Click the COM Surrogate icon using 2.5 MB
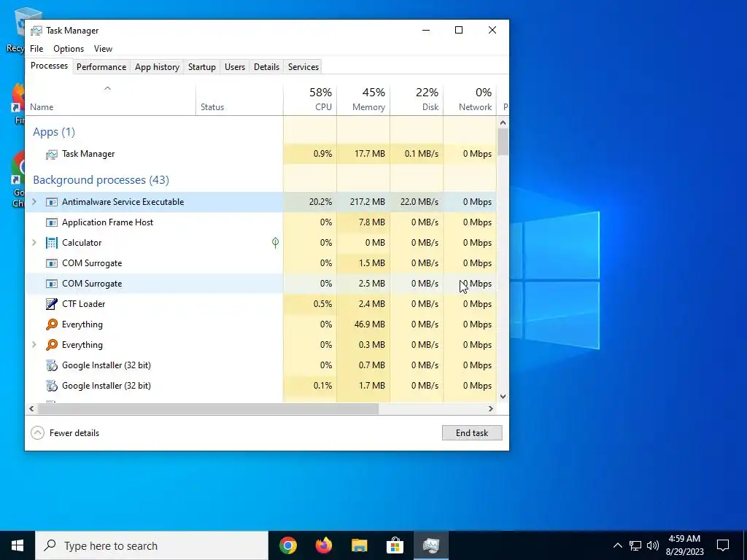747x560 pixels. (x=52, y=284)
